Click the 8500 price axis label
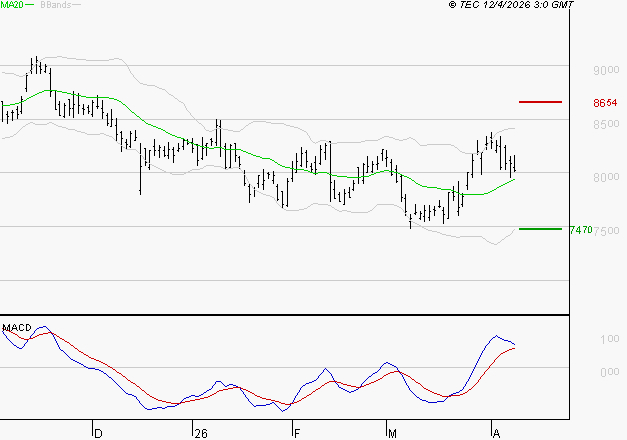This screenshot has width=627, height=440. [606, 124]
